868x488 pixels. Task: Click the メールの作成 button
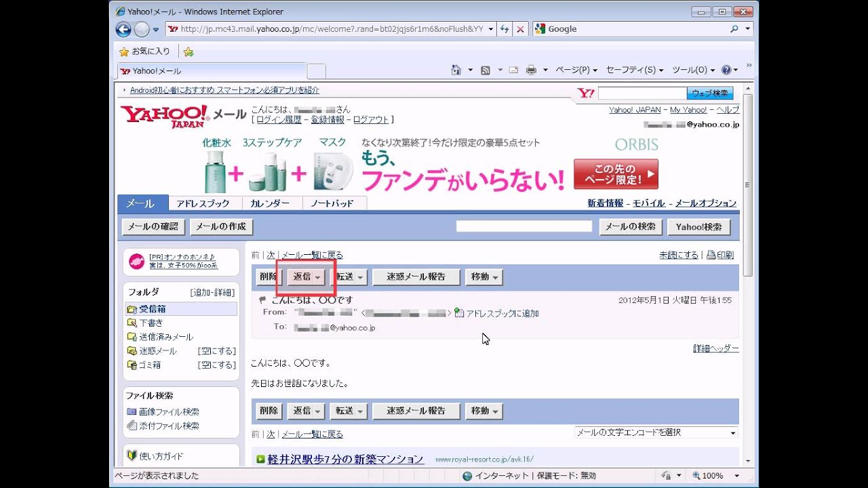point(221,227)
